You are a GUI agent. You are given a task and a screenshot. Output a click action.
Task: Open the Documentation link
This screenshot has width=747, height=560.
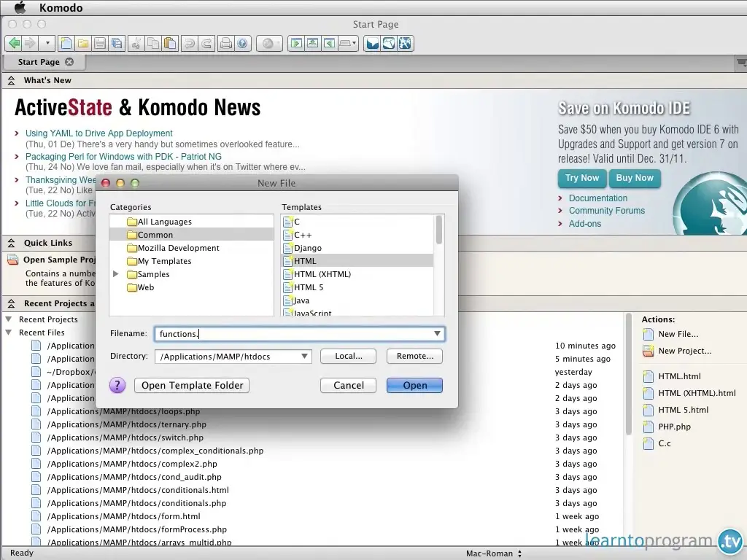598,198
